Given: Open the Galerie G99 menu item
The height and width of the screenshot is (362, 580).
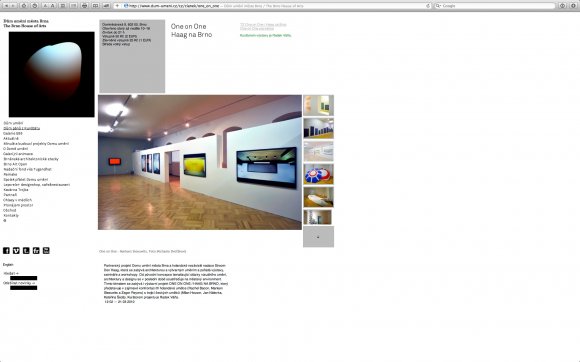Looking at the screenshot, I should click(x=13, y=133).
